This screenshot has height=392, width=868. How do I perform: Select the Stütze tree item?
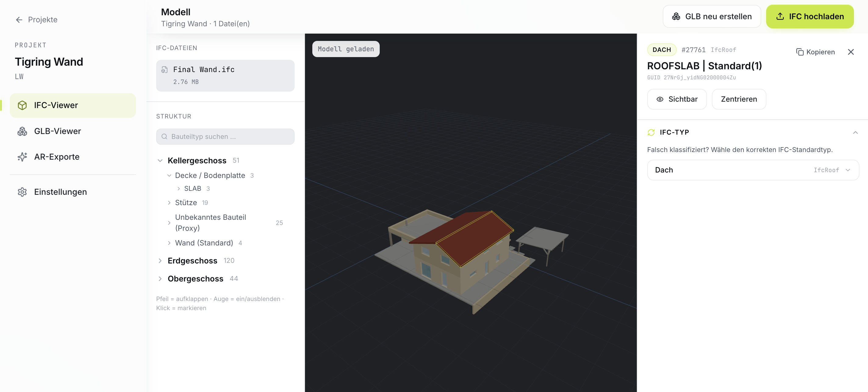[x=186, y=203]
